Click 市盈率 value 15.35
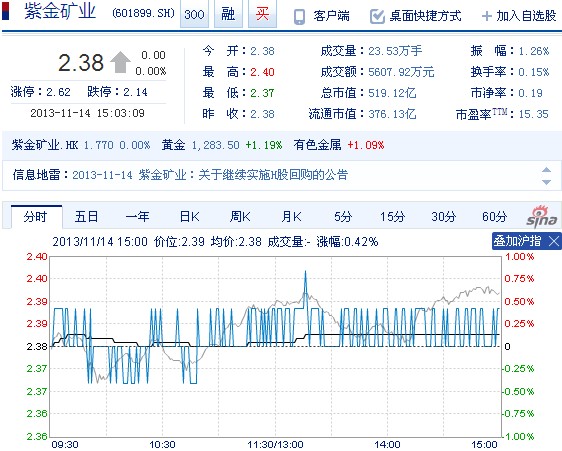This screenshot has width=562, height=451. (x=534, y=114)
